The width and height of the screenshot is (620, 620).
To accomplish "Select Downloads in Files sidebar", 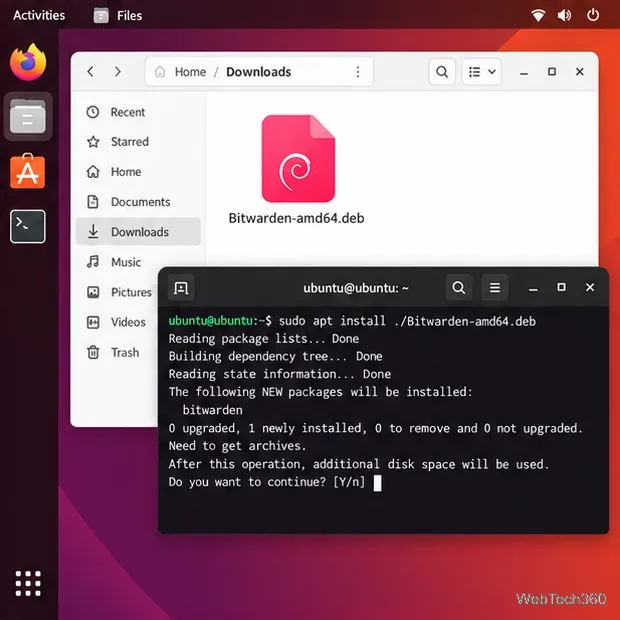I will pyautogui.click(x=138, y=232).
